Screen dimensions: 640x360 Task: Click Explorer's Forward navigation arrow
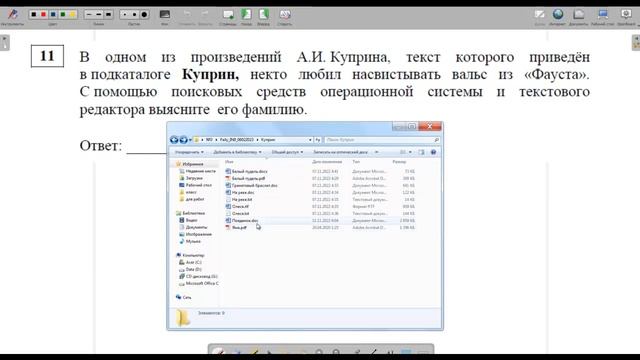click(183, 140)
